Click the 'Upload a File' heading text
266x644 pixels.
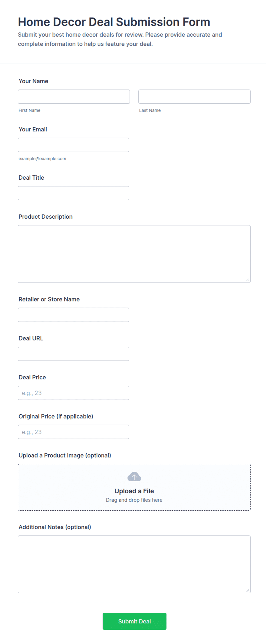pos(134,491)
